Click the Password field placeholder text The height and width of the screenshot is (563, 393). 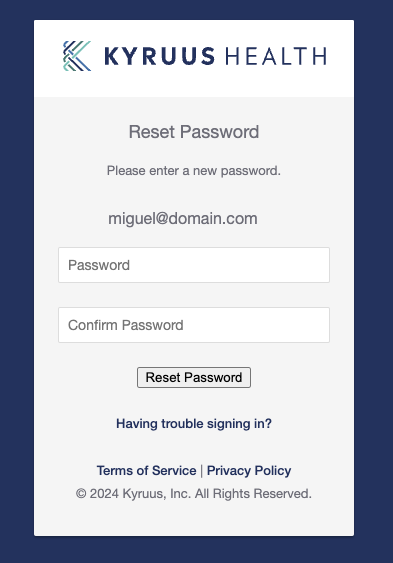click(99, 265)
